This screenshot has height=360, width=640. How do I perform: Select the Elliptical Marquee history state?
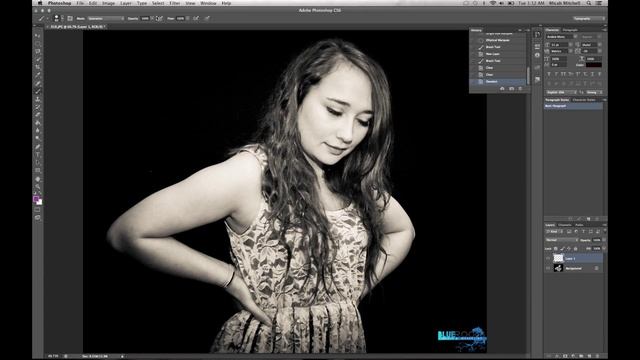pos(498,40)
